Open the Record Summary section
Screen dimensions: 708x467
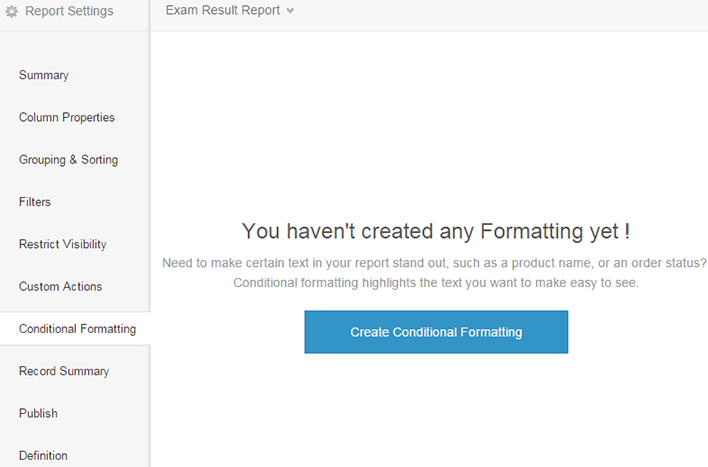[x=64, y=371]
